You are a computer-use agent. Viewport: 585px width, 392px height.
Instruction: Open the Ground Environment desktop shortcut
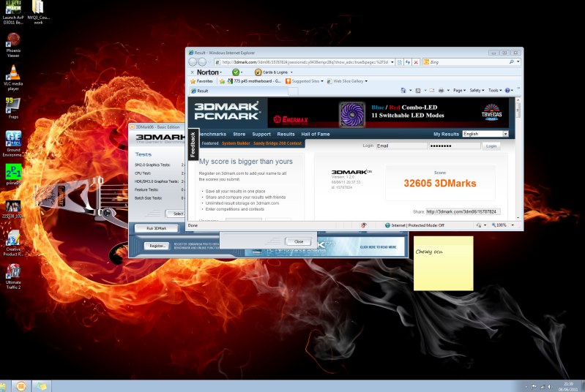click(x=13, y=143)
